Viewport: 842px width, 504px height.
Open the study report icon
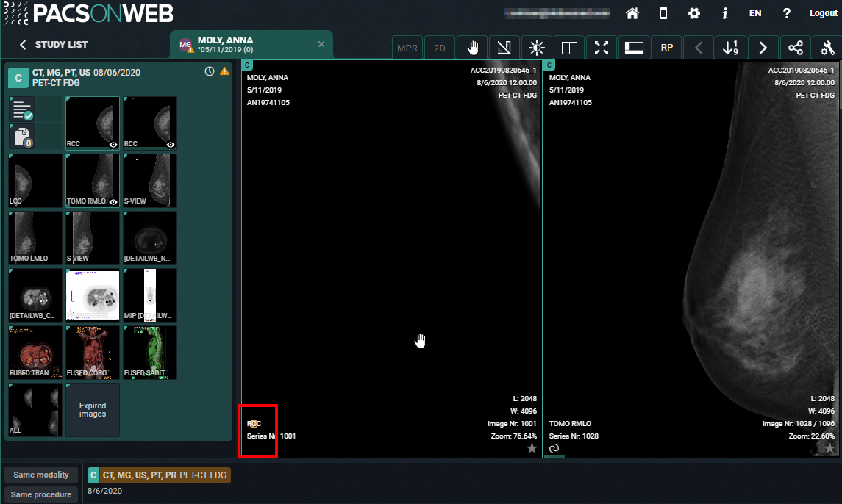[22, 109]
